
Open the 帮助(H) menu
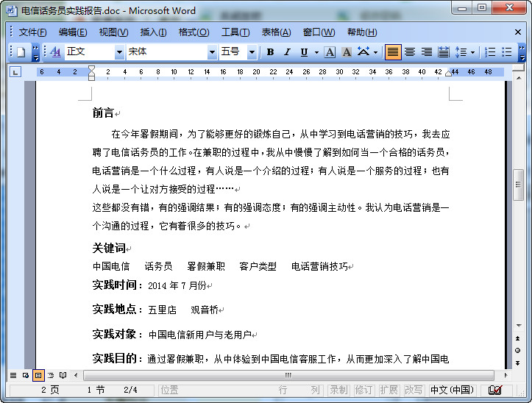click(x=362, y=32)
